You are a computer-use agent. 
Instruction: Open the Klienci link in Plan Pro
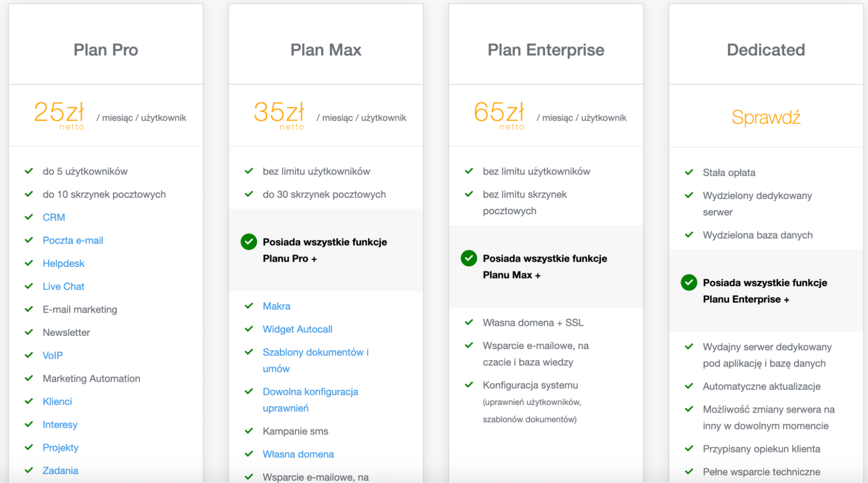tap(57, 401)
